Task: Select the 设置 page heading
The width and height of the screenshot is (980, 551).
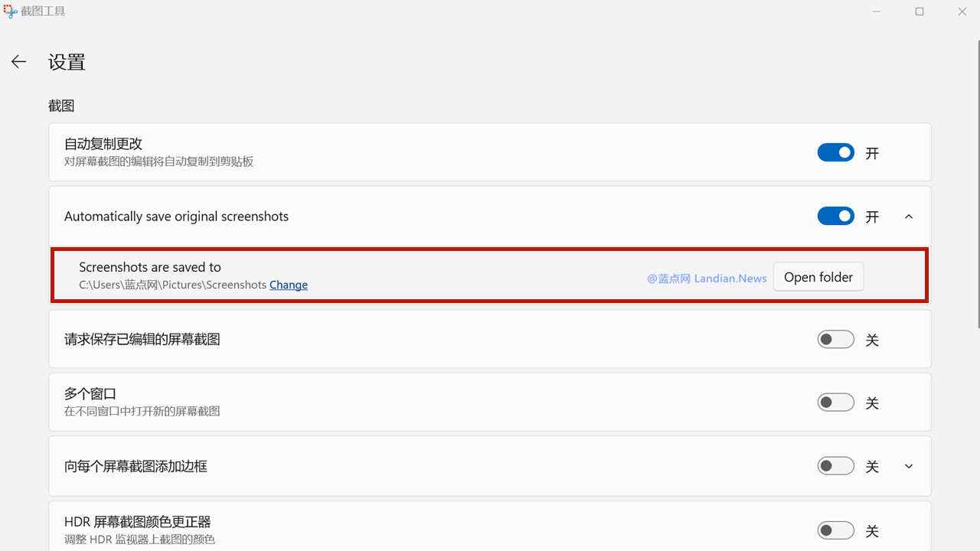Action: pos(67,62)
